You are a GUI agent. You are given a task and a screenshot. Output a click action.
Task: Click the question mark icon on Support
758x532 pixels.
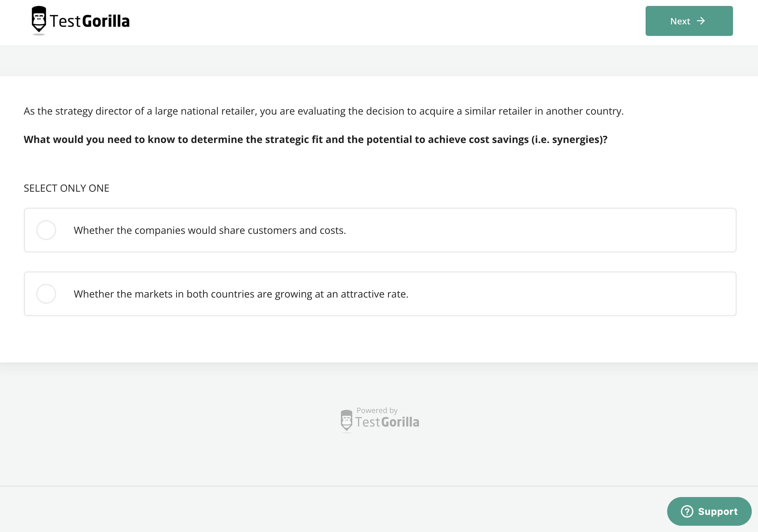click(x=687, y=511)
